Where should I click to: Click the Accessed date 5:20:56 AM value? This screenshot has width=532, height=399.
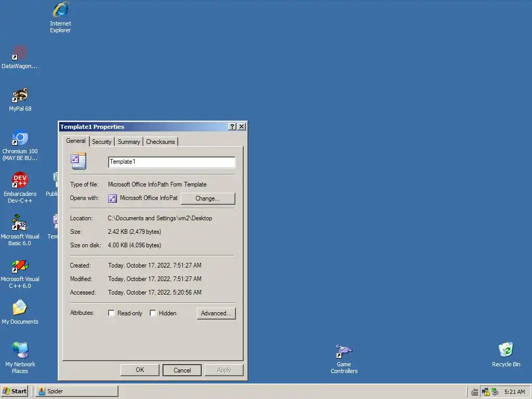coord(155,292)
